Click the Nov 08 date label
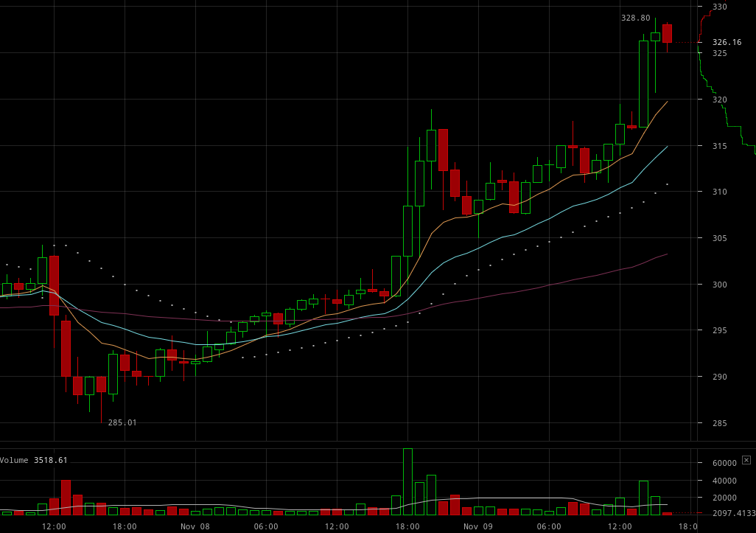Viewport: 756px width, 533px height. pos(195,526)
